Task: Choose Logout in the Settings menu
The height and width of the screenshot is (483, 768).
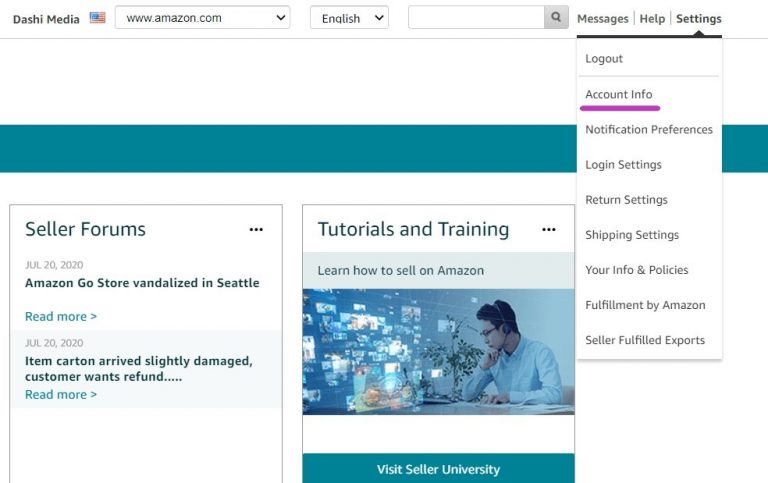Action: pyautogui.click(x=604, y=59)
